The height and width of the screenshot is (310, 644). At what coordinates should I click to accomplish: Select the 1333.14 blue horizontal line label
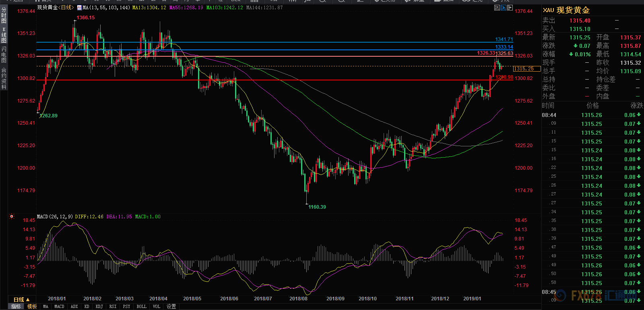tap(504, 47)
